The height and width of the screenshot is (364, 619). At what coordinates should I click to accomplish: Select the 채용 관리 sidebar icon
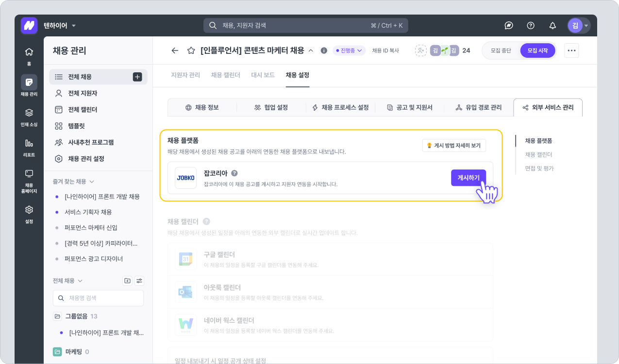coord(29,85)
